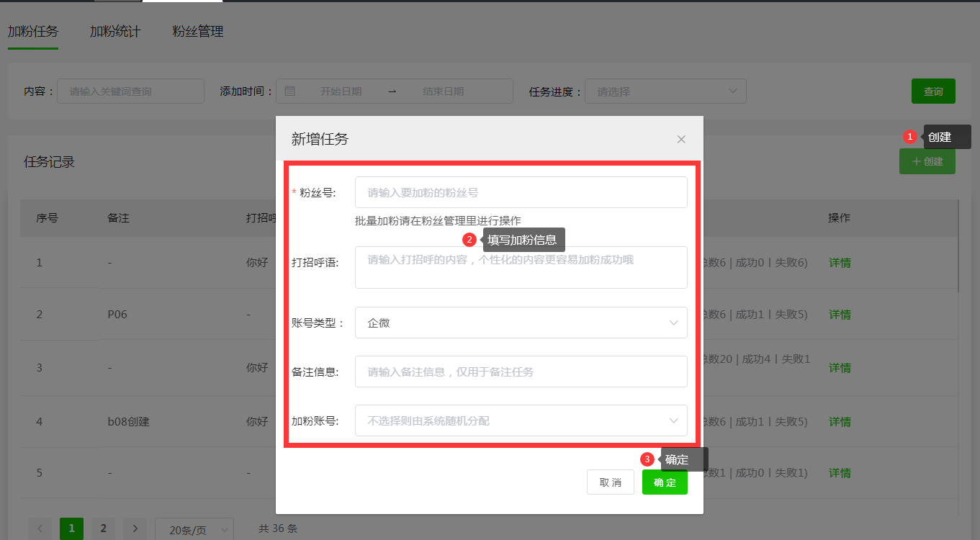Image resolution: width=980 pixels, height=540 pixels.
Task: Open the 加粉账号 dropdown selector
Action: pyautogui.click(x=521, y=420)
